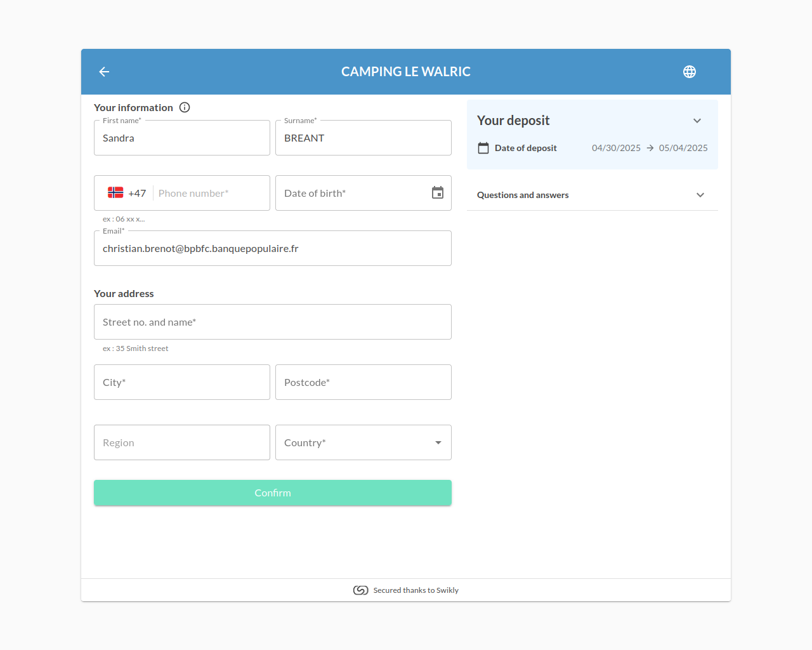Click the deposit start date 04/30/2025
The image size is (812, 650).
[616, 148]
